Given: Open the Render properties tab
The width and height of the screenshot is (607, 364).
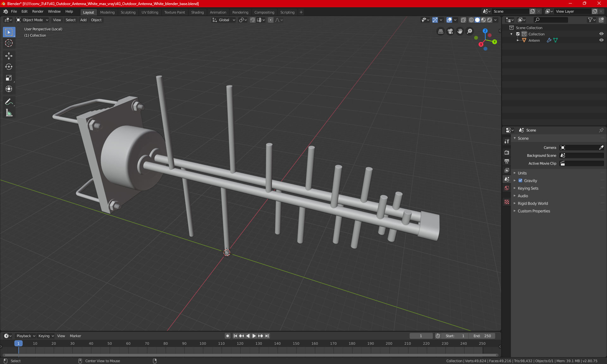Looking at the screenshot, I should point(507,152).
